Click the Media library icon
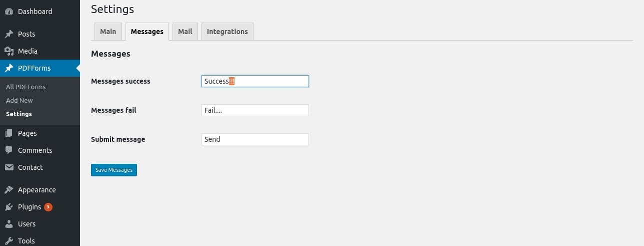 tap(9, 51)
